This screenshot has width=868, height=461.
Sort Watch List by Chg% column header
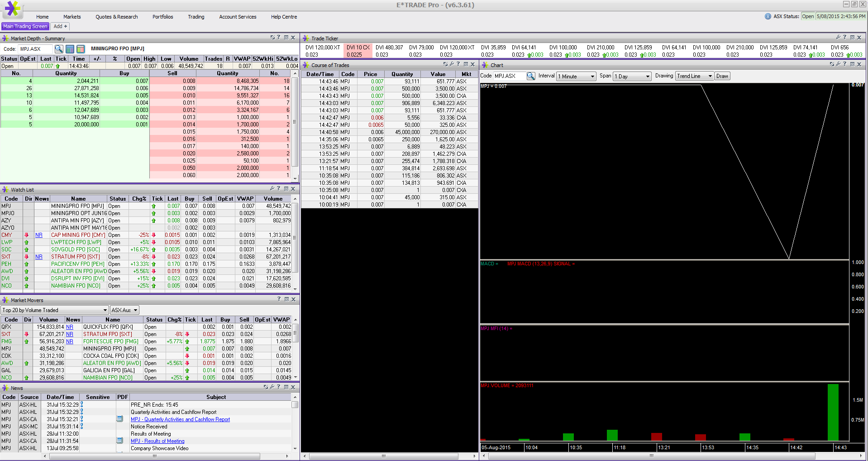[139, 199]
